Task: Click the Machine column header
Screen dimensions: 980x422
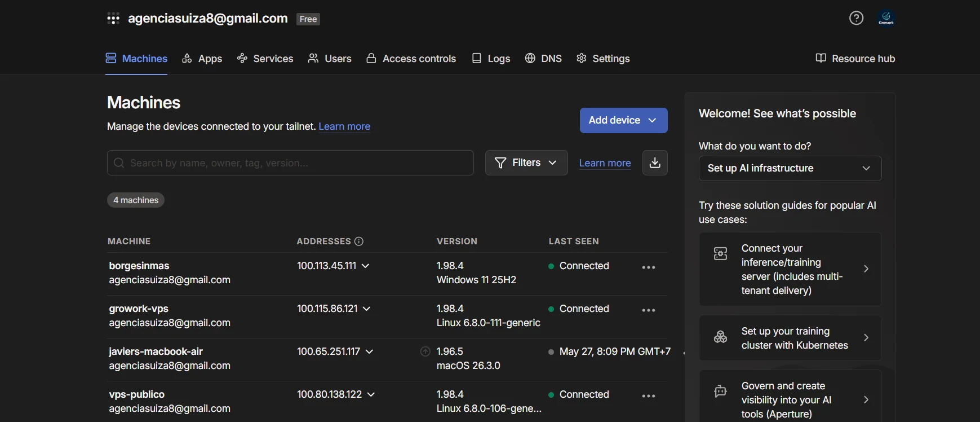Action: (129, 241)
